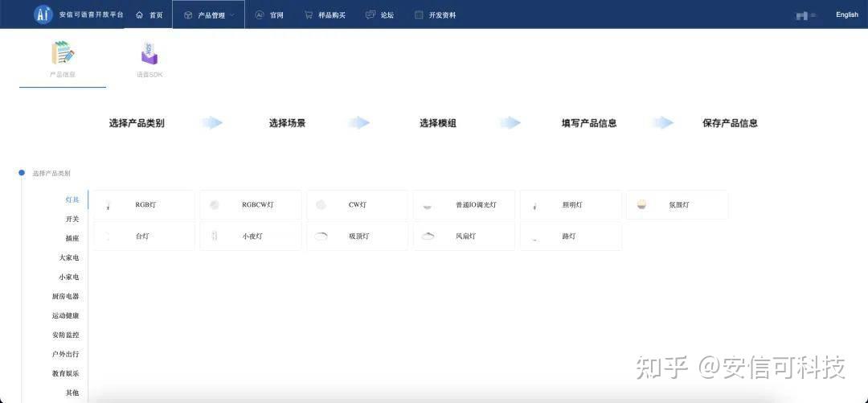Click the 语音SDK tab label
The height and width of the screenshot is (403, 868).
[149, 74]
